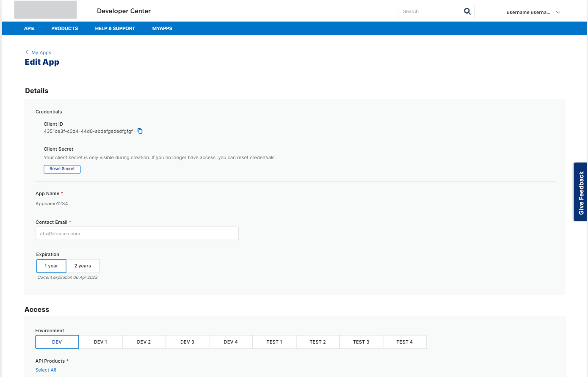Image resolution: width=588 pixels, height=377 pixels.
Task: Select the DEV 4 environment
Action: [231, 342]
